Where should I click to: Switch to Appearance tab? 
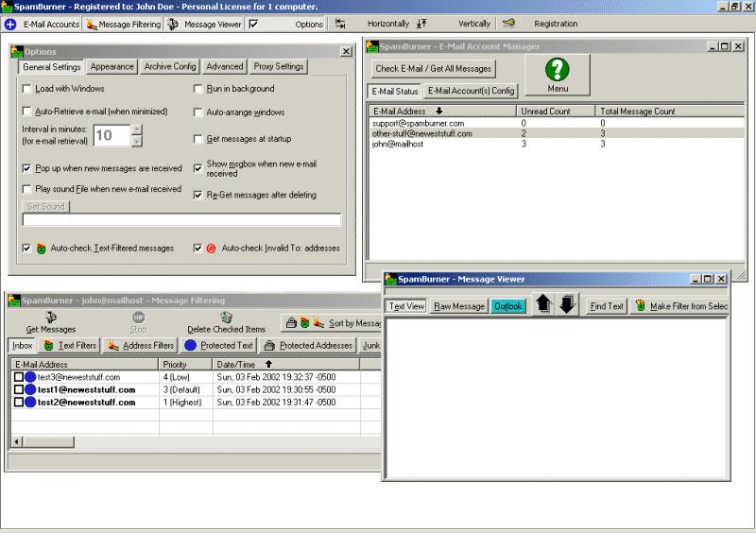[x=112, y=66]
